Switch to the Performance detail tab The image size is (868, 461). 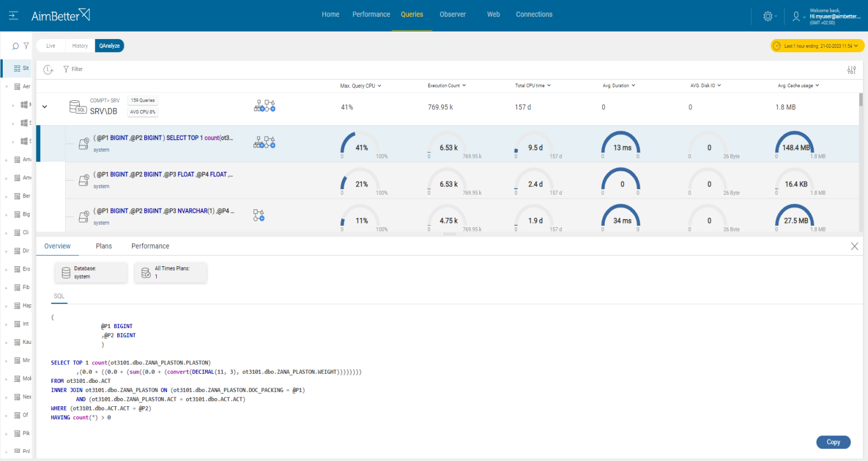150,246
